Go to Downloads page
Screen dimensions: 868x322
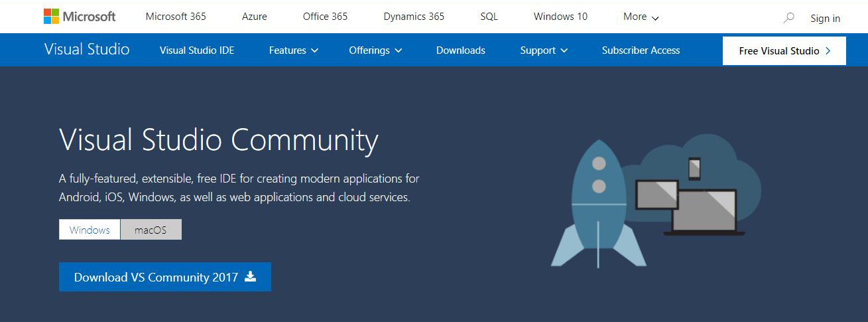pos(461,50)
